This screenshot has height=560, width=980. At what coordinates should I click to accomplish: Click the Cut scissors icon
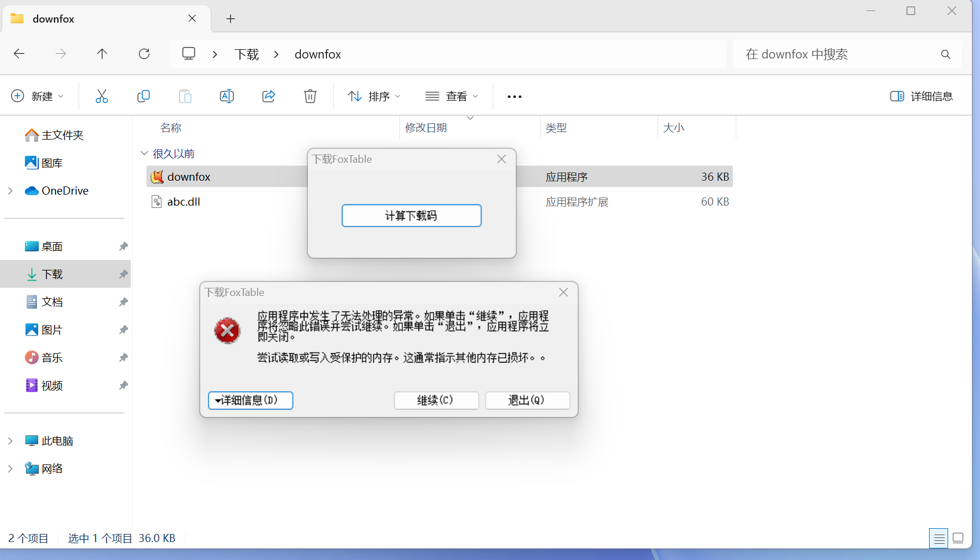102,96
